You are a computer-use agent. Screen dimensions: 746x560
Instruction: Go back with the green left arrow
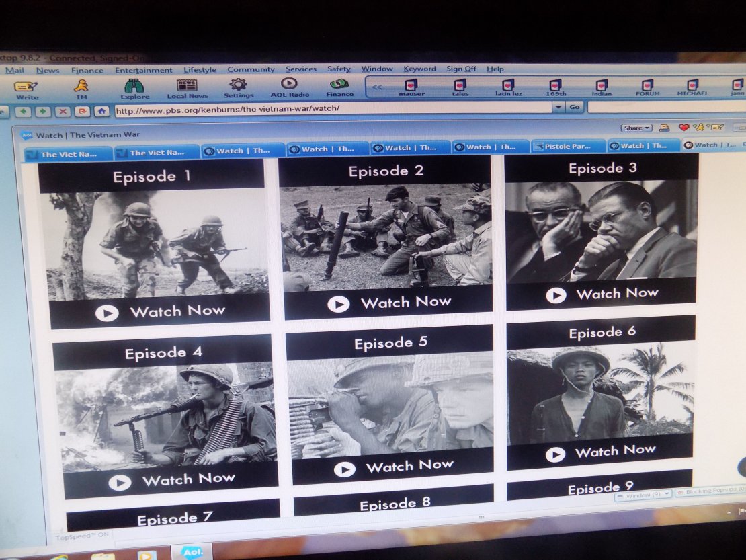coord(24,112)
